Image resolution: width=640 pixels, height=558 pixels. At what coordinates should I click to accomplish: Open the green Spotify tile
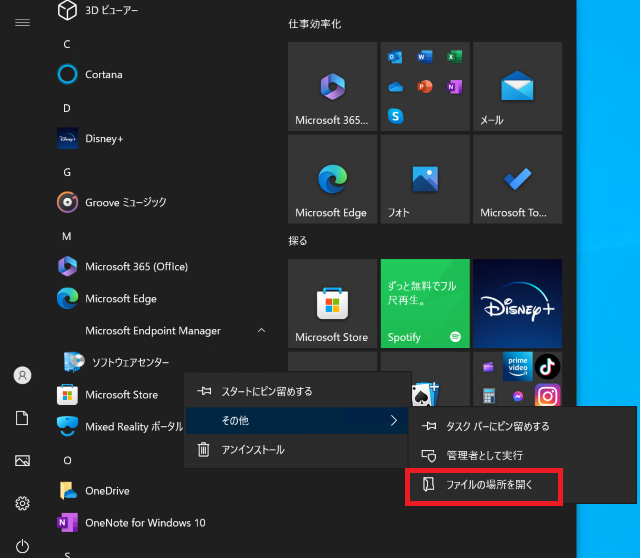coord(425,303)
